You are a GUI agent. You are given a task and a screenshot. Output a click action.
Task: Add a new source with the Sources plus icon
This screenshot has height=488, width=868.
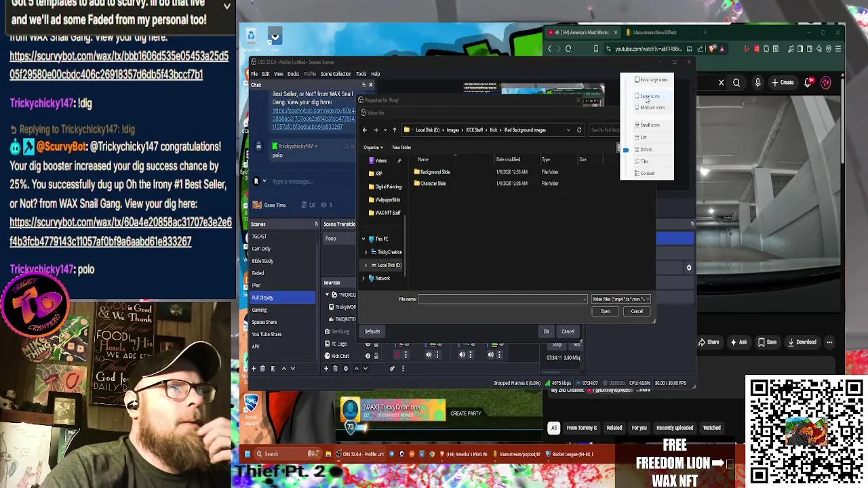326,369
